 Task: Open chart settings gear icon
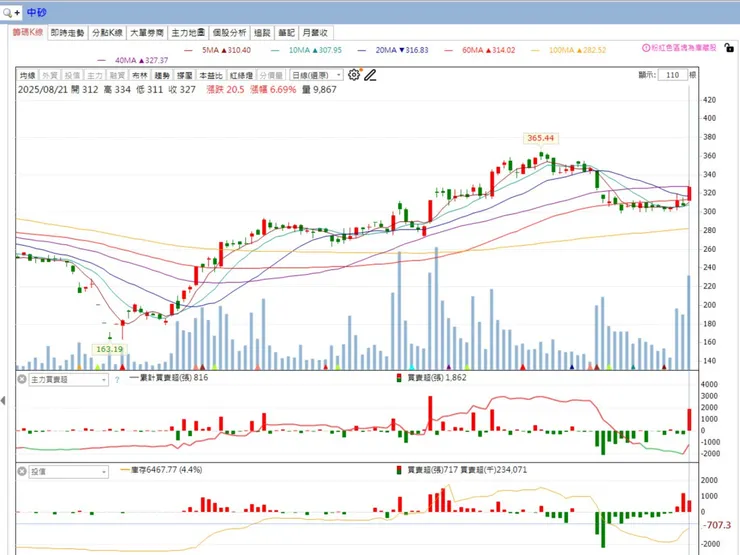tap(354, 75)
